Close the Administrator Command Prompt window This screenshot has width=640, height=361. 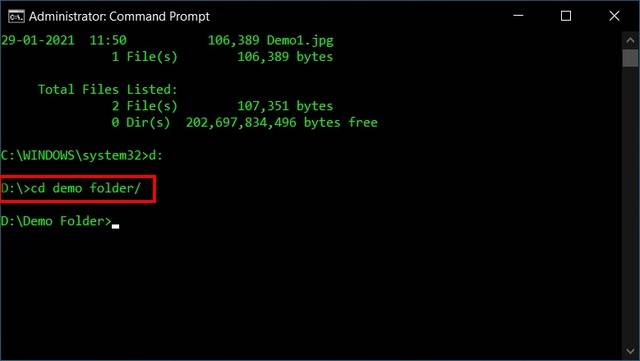(x=614, y=16)
